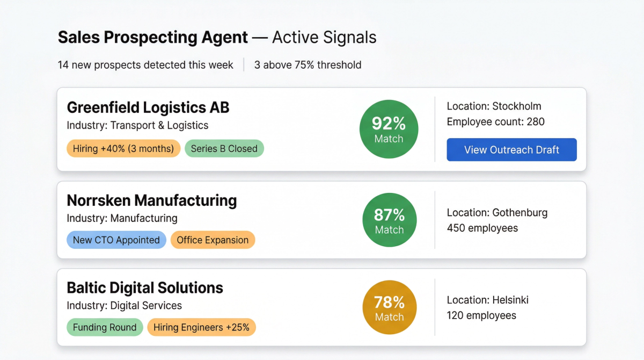This screenshot has height=360, width=644.
Task: Click the 92% Match score circle
Action: tap(389, 129)
